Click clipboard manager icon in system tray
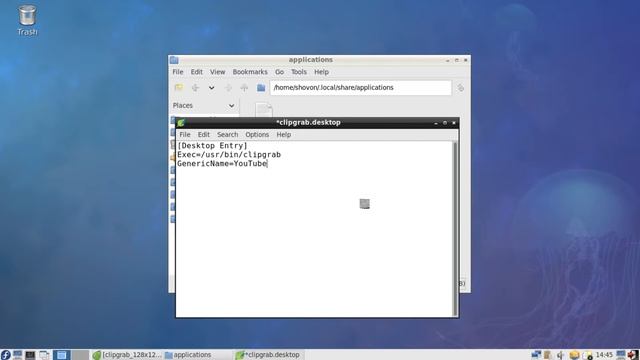640x360 pixels. pyautogui.click(x=548, y=355)
